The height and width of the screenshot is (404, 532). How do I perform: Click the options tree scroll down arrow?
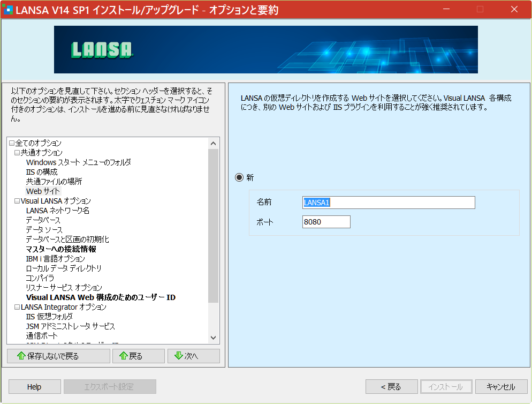214,338
